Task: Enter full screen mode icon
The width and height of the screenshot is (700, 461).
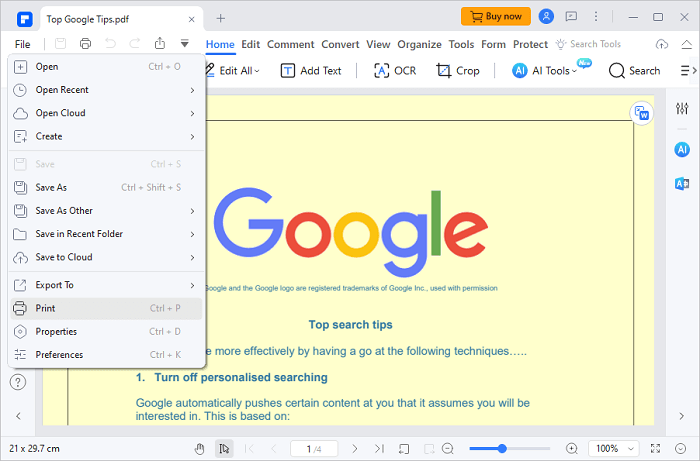Action: click(655, 449)
